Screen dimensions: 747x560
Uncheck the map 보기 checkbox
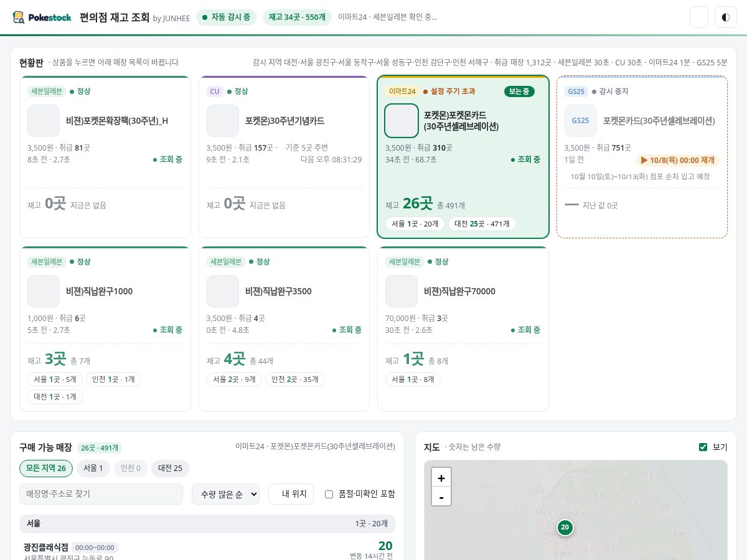[703, 447]
